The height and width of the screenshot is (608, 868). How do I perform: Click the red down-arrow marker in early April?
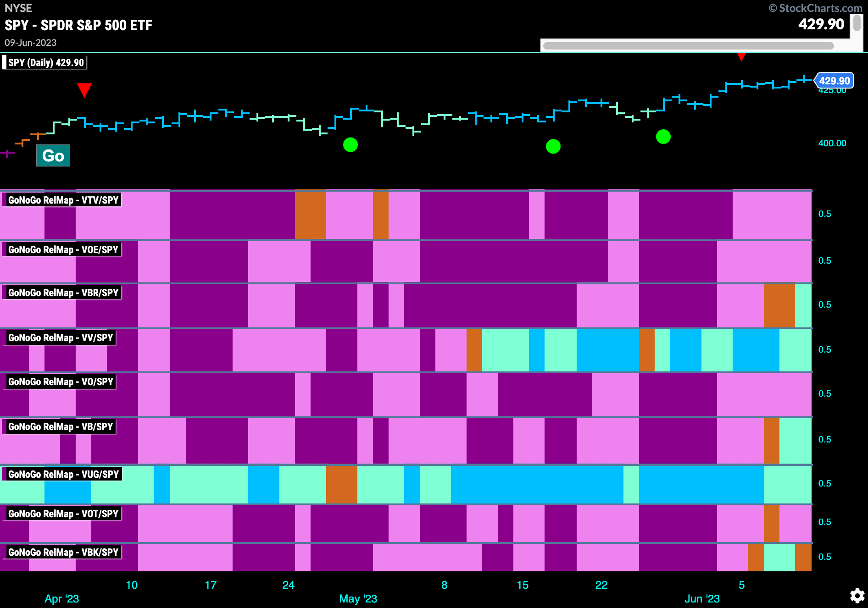[84, 90]
